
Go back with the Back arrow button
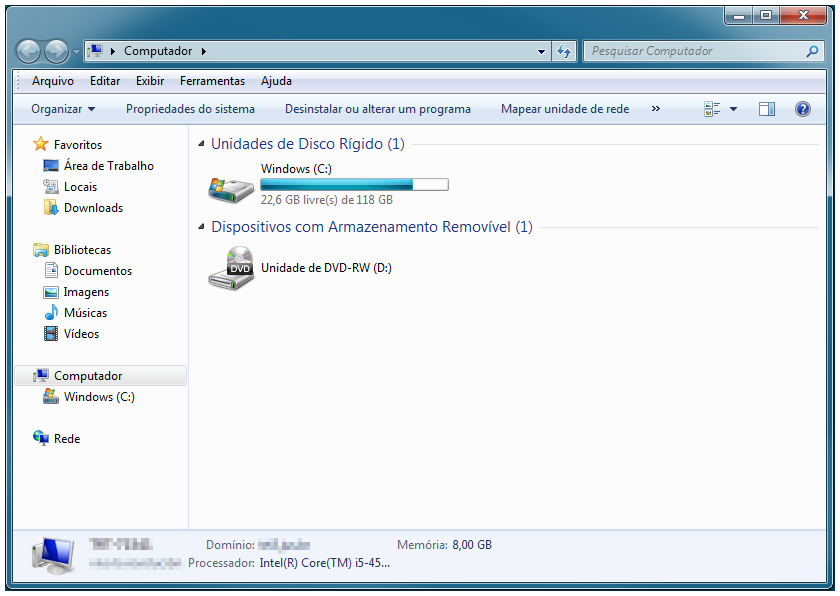(28, 52)
